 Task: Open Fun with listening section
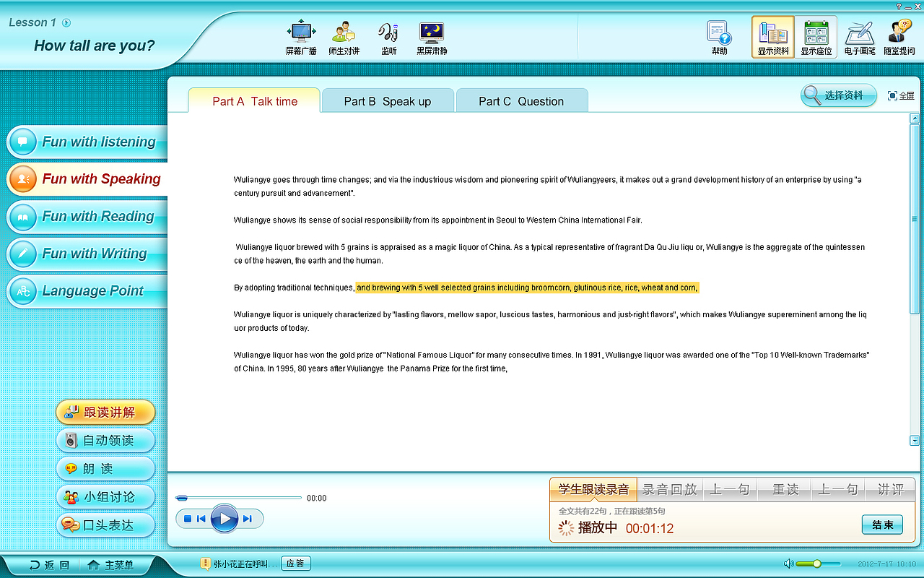point(87,142)
